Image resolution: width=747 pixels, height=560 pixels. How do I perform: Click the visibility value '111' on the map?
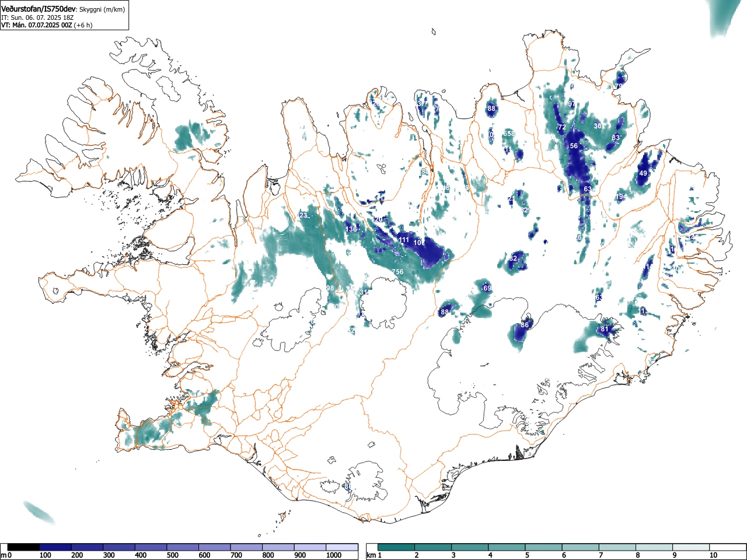point(403,240)
